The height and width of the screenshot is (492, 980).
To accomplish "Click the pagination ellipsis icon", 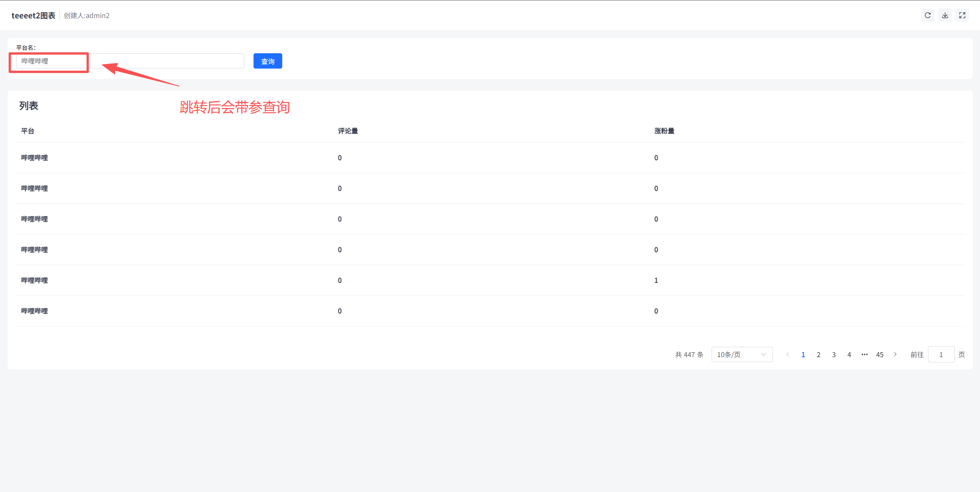I will click(x=864, y=354).
